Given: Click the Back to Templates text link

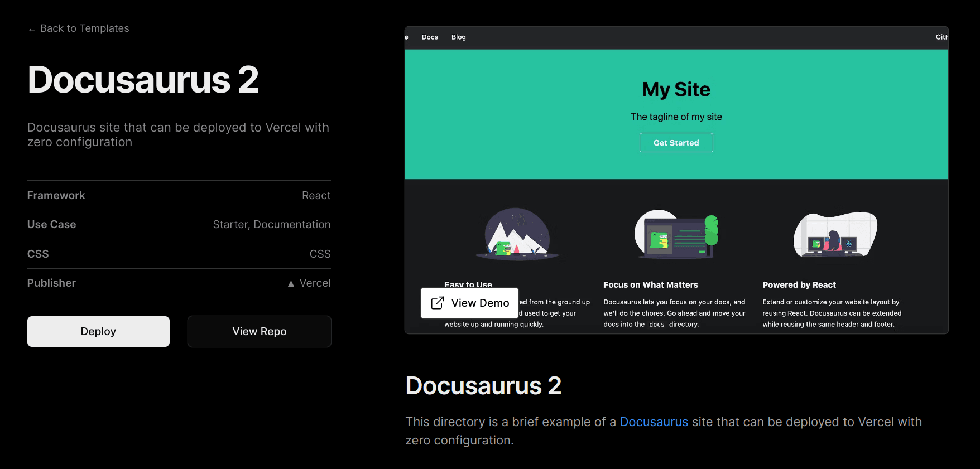Looking at the screenshot, I should pos(84,28).
